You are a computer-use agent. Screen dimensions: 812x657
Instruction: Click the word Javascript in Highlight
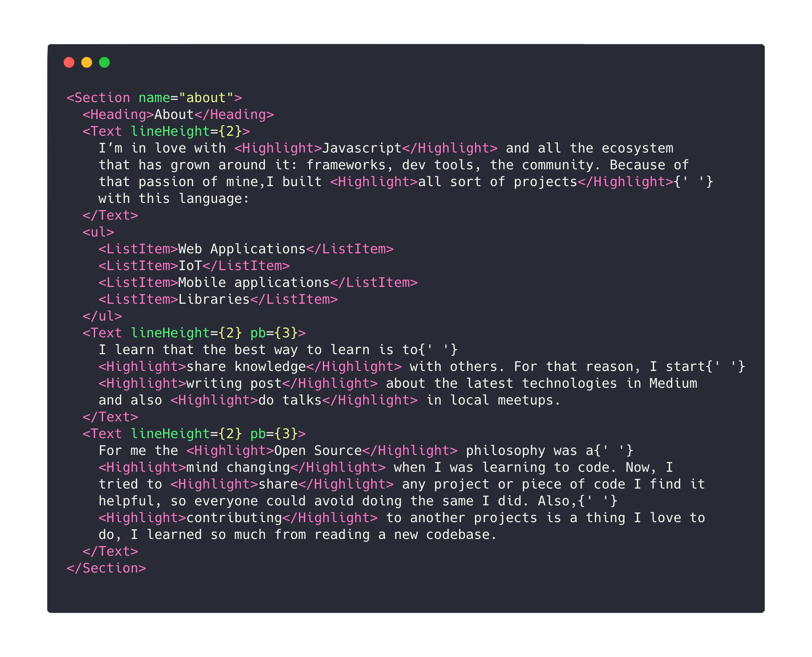click(362, 148)
